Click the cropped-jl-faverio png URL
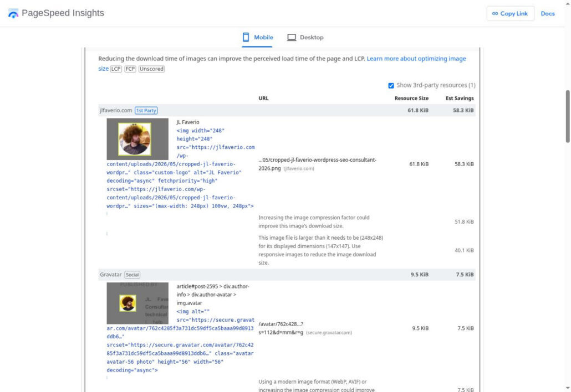Image resolution: width=571 pixels, height=392 pixels. [317, 164]
